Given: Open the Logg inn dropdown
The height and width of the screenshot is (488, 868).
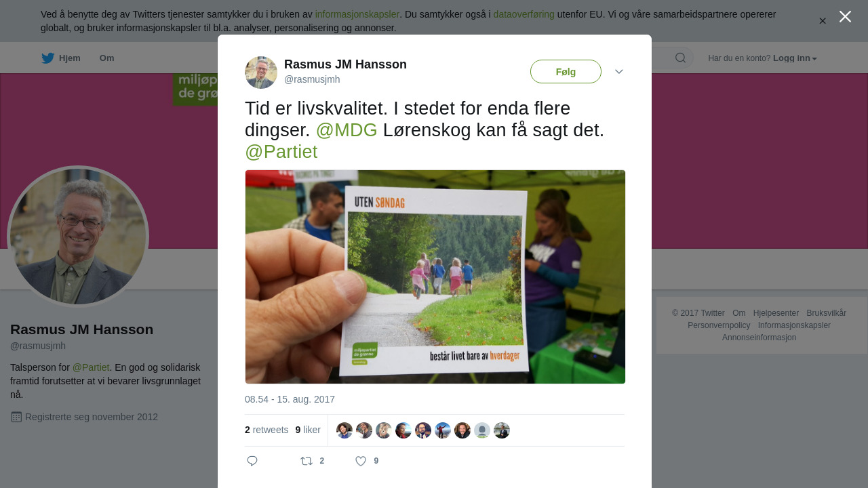Looking at the screenshot, I should point(795,58).
